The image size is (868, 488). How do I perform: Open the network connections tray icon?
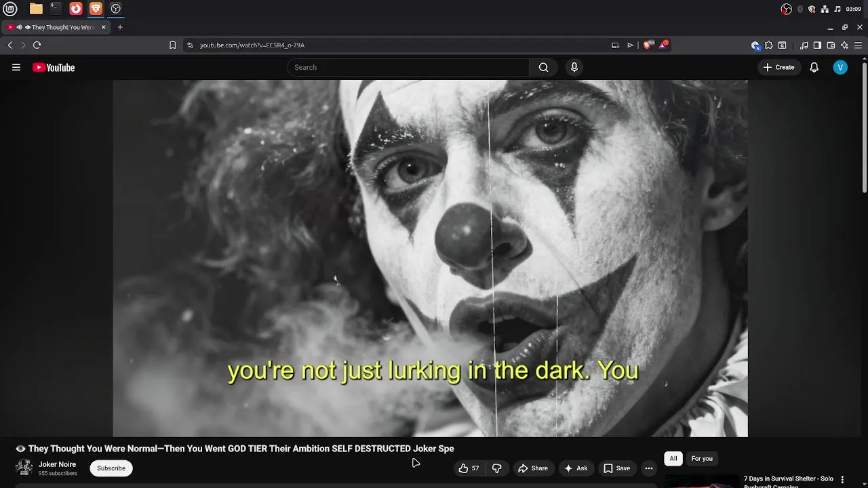coord(825,9)
